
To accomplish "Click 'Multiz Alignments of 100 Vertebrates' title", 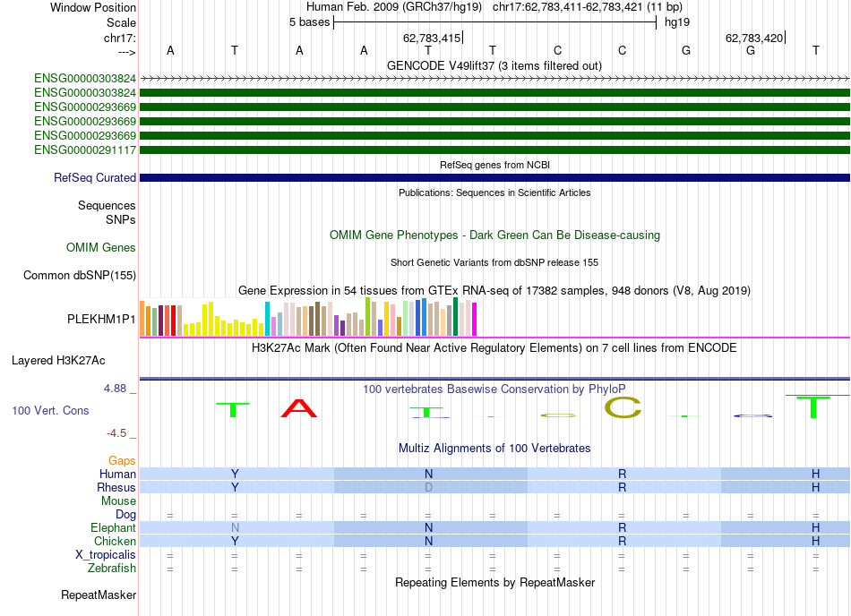I will [x=494, y=449].
